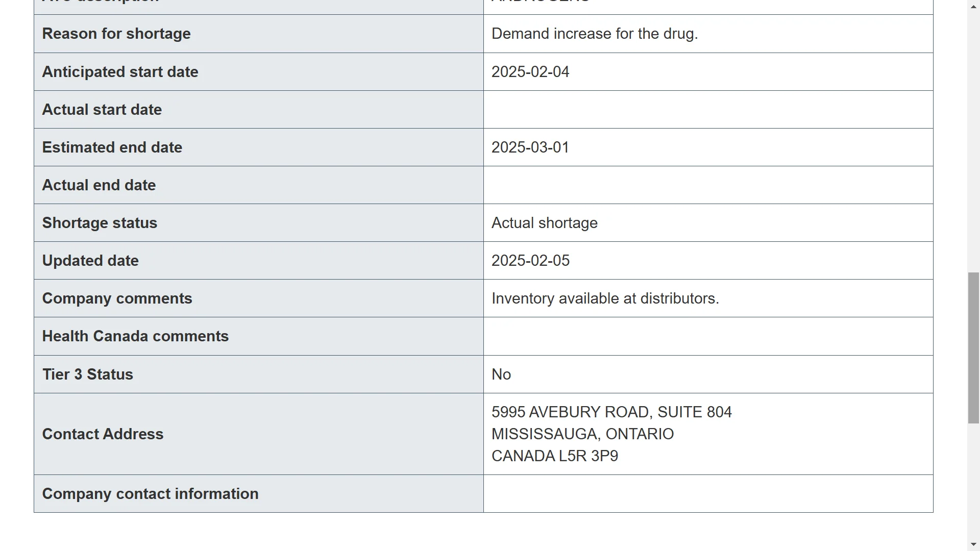Click the vertical scrollbar thumb
The image size is (980, 551).
tap(973, 348)
